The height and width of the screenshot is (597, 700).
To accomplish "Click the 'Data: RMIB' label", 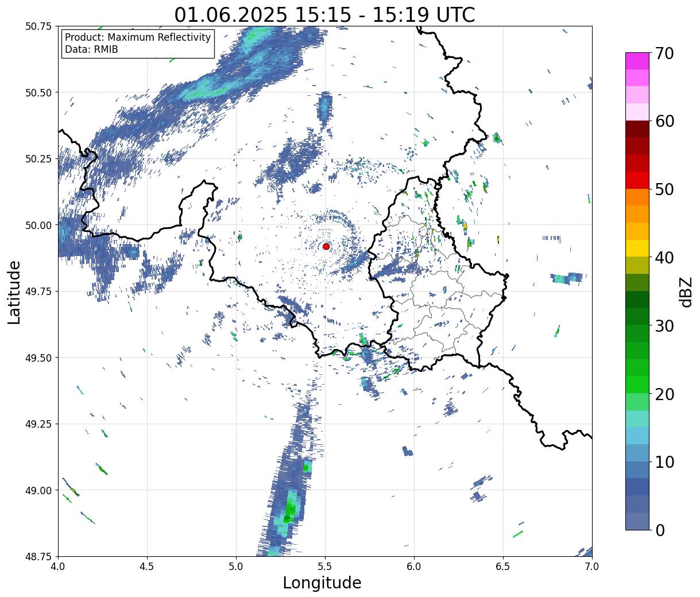I will point(91,49).
